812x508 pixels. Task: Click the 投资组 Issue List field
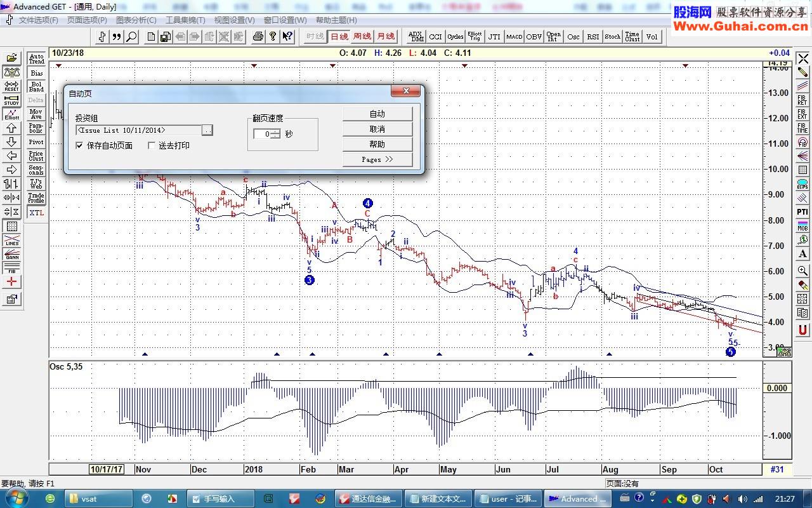point(138,130)
